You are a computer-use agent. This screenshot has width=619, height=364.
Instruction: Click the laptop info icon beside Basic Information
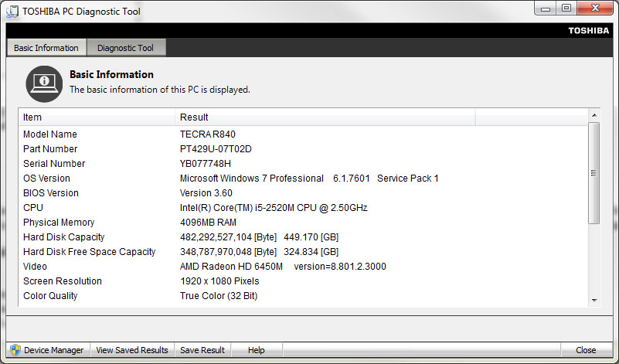pos(44,83)
